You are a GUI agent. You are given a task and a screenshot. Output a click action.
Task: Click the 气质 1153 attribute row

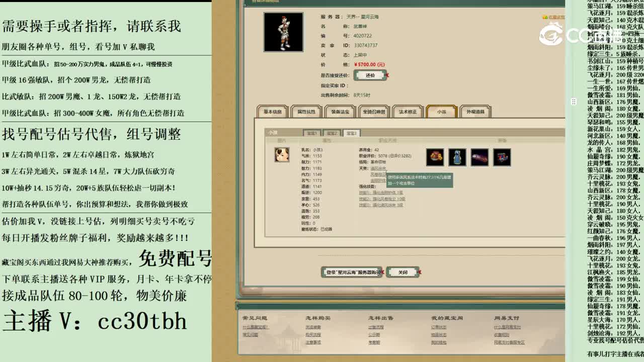311,156
